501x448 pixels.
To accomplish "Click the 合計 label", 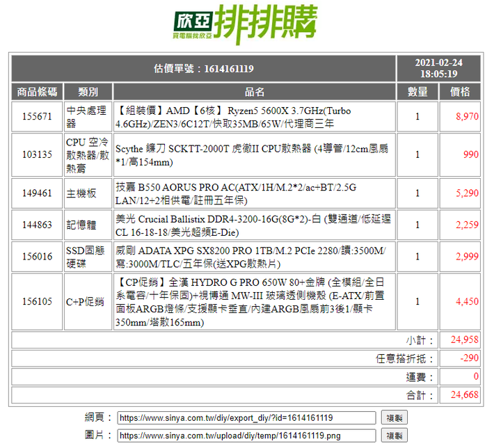I will (420, 395).
